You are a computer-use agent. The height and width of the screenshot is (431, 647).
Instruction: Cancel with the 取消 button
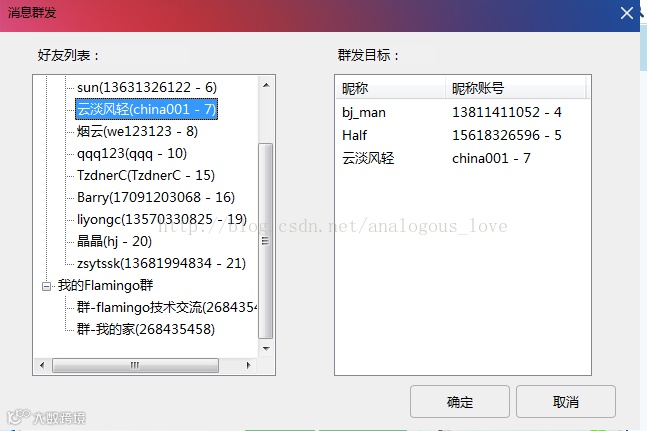pyautogui.click(x=566, y=402)
